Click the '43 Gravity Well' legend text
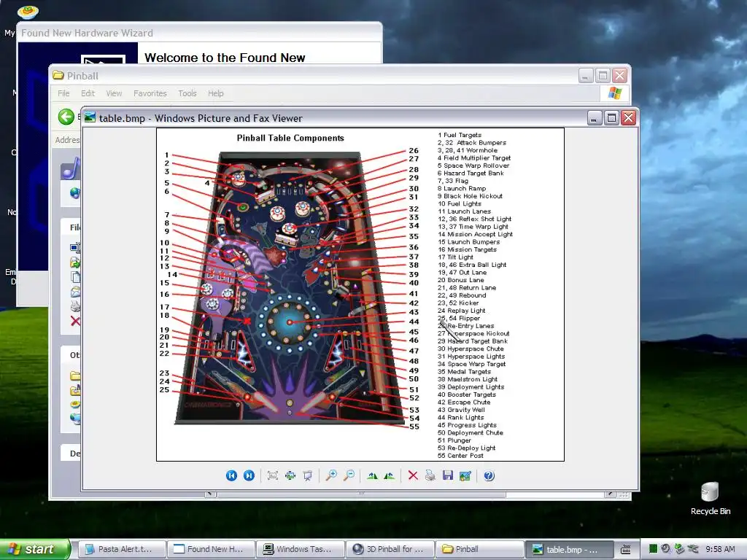 (x=461, y=410)
